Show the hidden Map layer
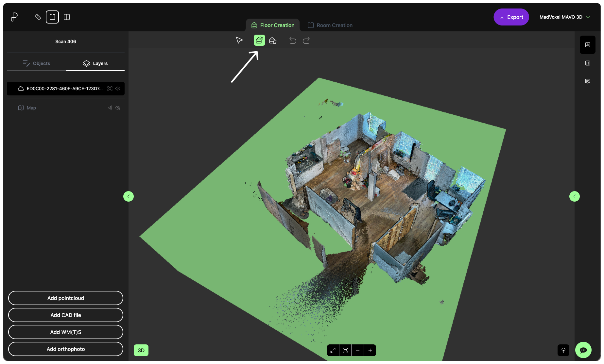Viewport: 604px width, 364px height. click(118, 108)
